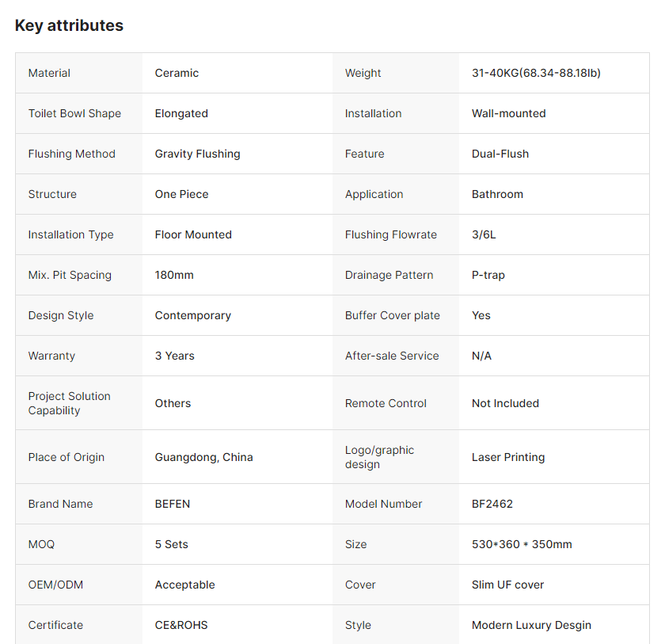Viewport: 665px width, 644px height.
Task: Select the Not Included remote control value
Action: coord(505,403)
